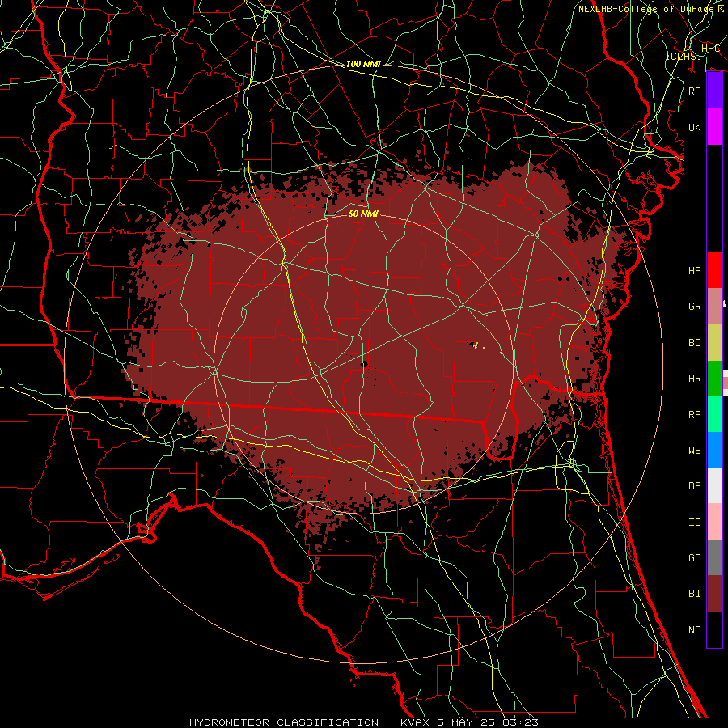Click the "GR" legend label
The height and width of the screenshot is (728, 728).
point(694,307)
